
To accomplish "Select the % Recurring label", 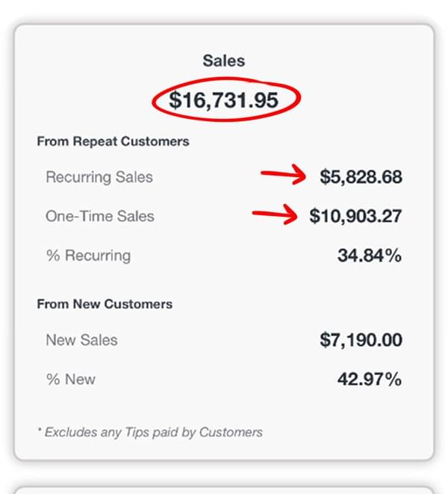I will click(x=88, y=256).
